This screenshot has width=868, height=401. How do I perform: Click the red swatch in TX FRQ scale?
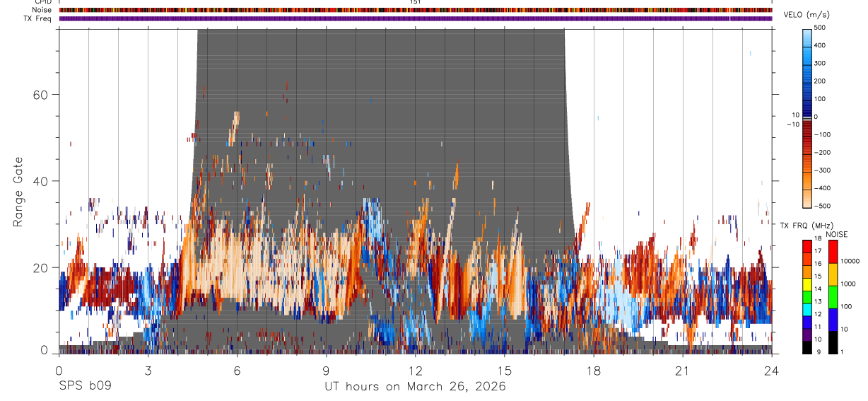click(x=807, y=247)
